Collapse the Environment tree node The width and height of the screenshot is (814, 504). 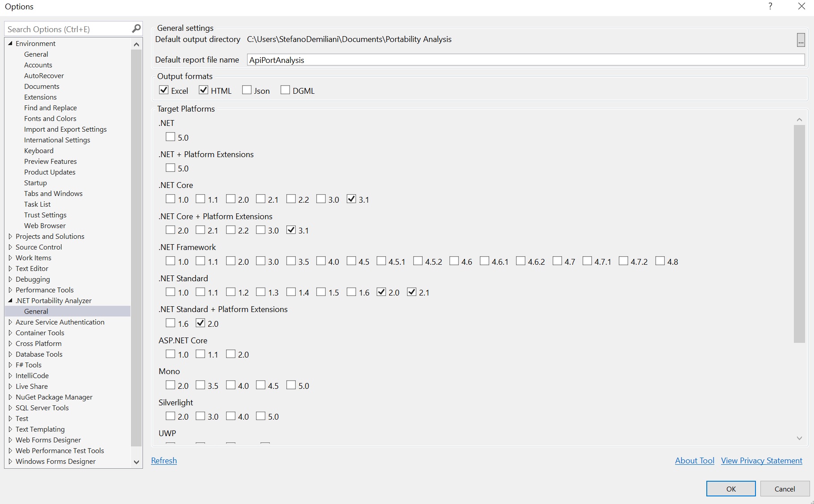10,43
